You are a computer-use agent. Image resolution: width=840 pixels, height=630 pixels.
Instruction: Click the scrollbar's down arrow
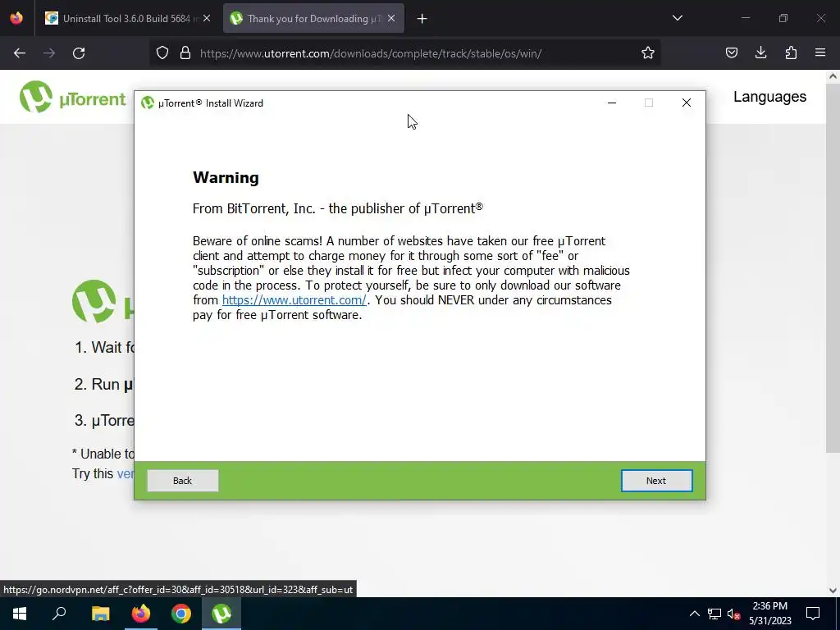tap(833, 591)
